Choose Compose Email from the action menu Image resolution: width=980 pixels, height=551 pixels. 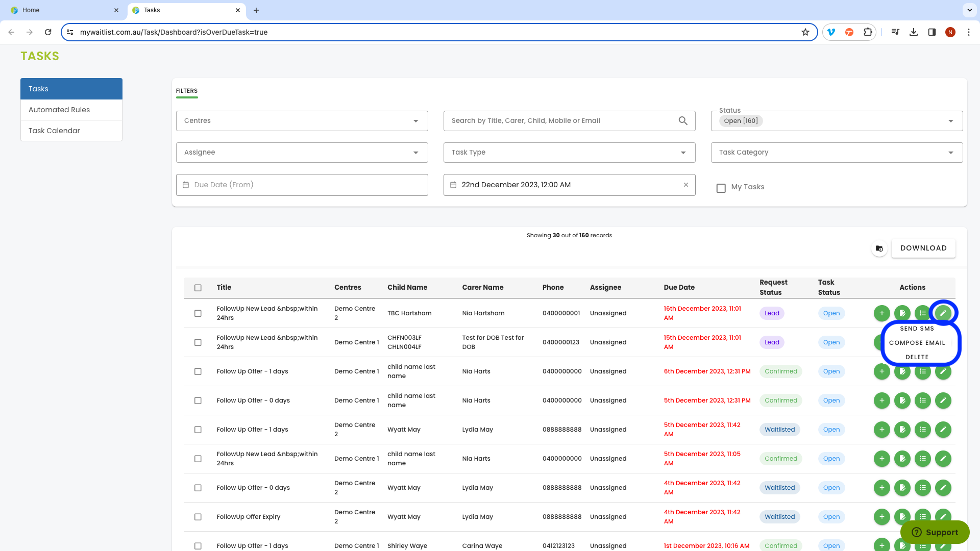point(917,343)
